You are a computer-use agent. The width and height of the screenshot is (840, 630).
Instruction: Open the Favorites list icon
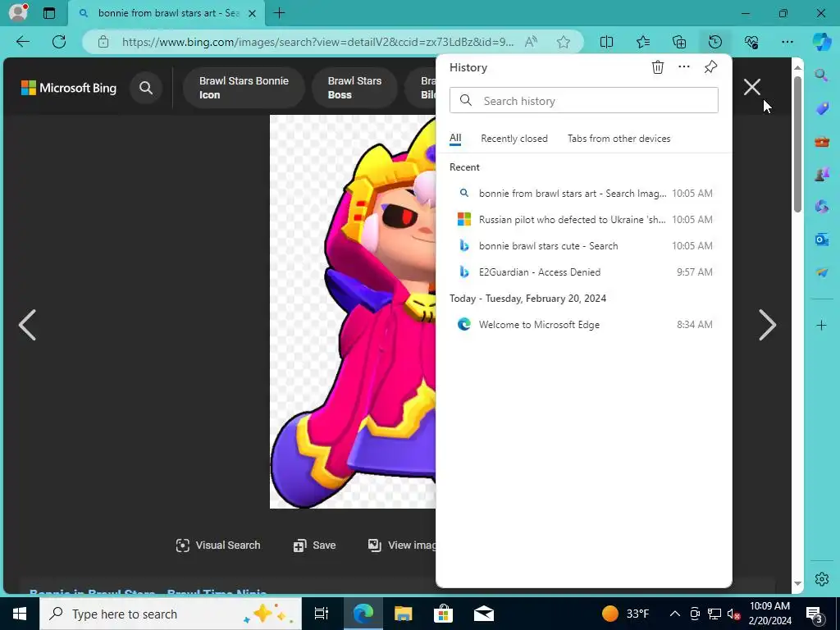(x=643, y=42)
